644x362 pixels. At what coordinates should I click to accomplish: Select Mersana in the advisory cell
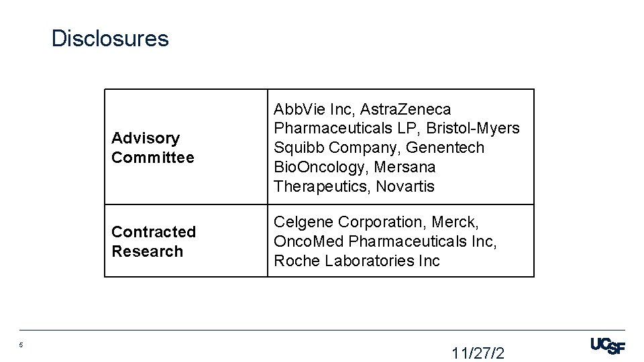point(405,167)
